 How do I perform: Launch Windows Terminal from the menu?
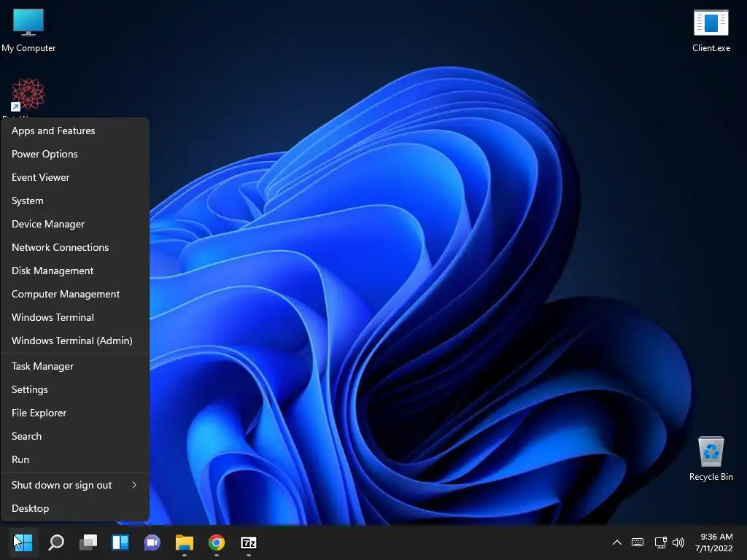click(x=75, y=317)
